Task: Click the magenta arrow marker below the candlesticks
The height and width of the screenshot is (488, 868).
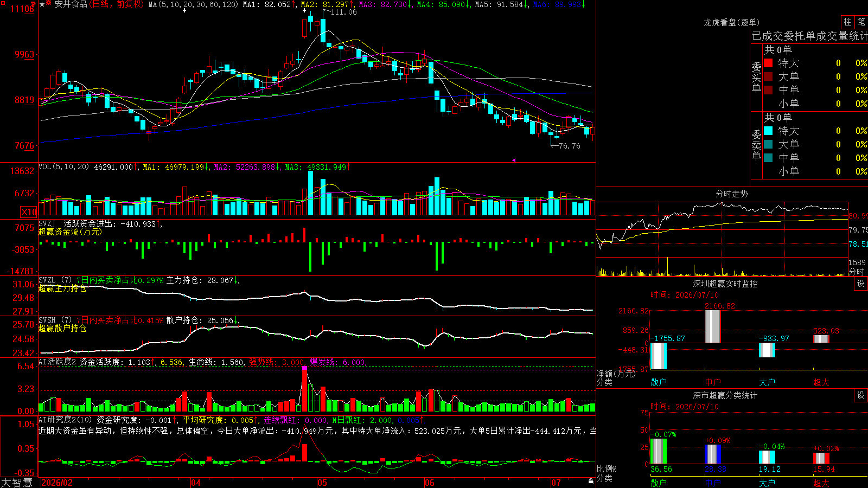Action: click(x=514, y=160)
